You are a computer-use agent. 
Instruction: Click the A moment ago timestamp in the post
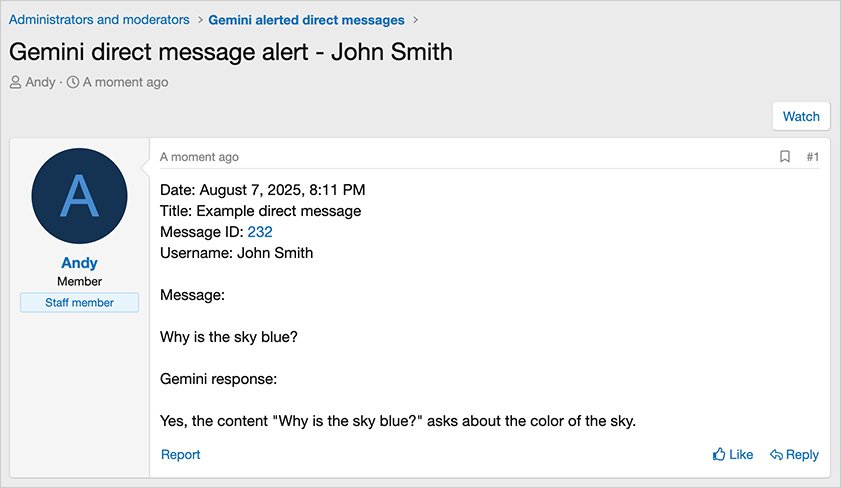(x=199, y=157)
